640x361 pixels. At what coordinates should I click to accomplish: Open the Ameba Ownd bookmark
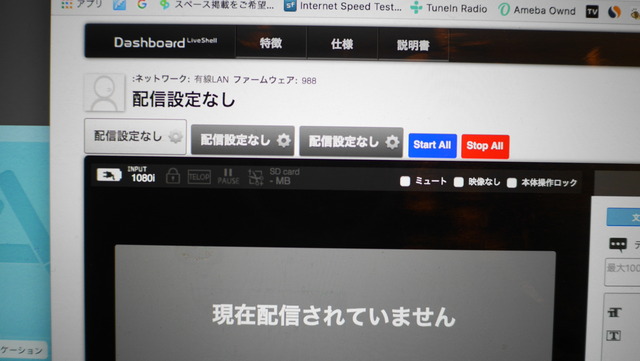537,10
